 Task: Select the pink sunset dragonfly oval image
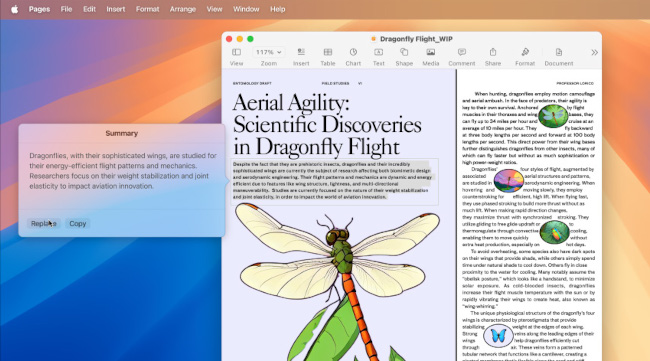(508, 181)
